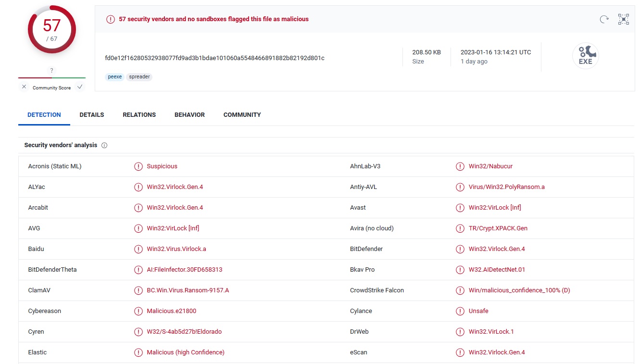Vote malicious with the Community Score X
This screenshot has height=364, width=640.
coord(24,87)
